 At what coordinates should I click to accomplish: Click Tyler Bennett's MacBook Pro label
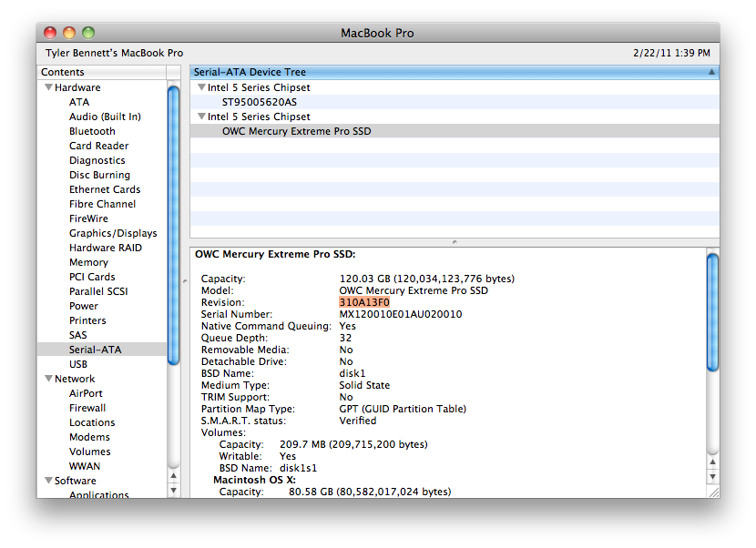114,53
